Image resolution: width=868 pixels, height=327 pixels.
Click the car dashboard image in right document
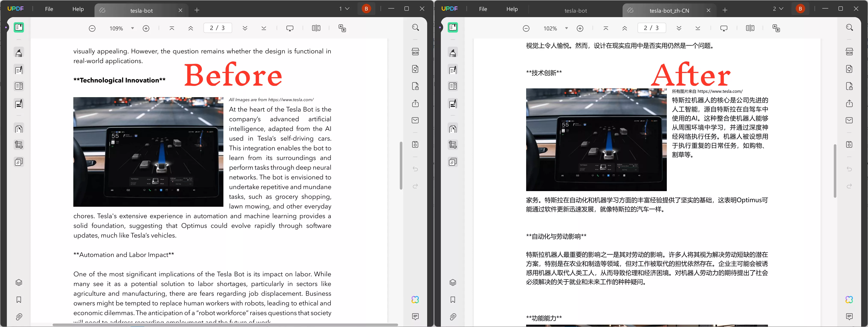[x=596, y=140]
